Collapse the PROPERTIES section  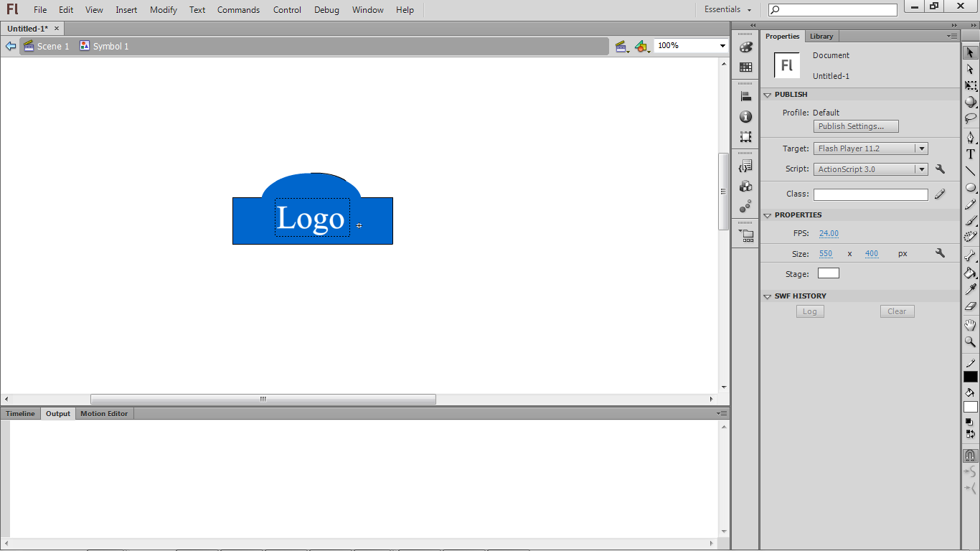(x=767, y=215)
